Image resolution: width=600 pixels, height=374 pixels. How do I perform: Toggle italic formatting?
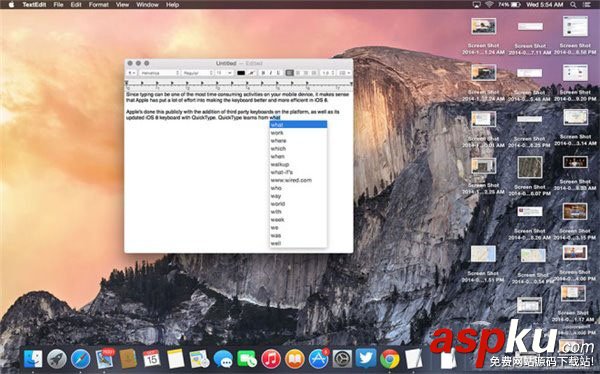[x=271, y=73]
